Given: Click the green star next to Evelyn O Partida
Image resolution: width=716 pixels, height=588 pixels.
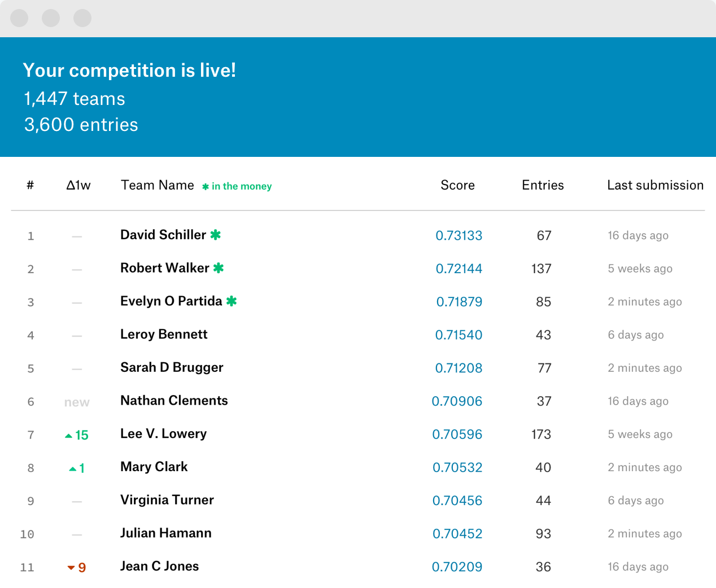Looking at the screenshot, I should [x=232, y=301].
